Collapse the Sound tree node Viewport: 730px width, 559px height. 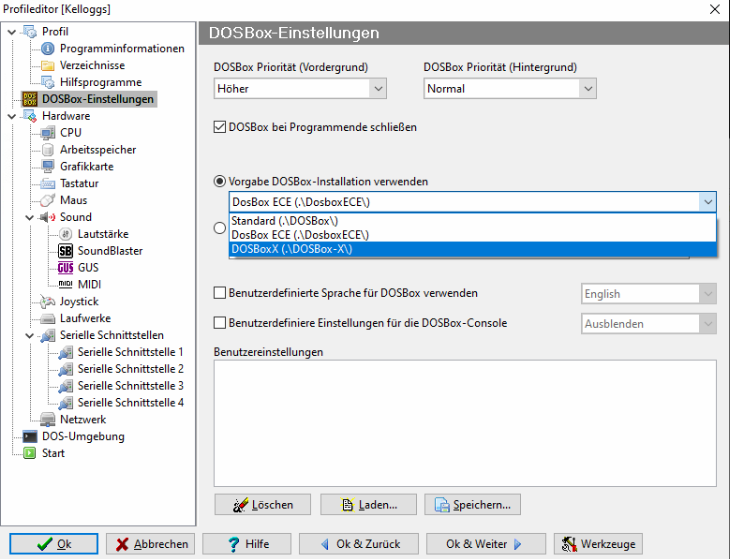pos(29,217)
